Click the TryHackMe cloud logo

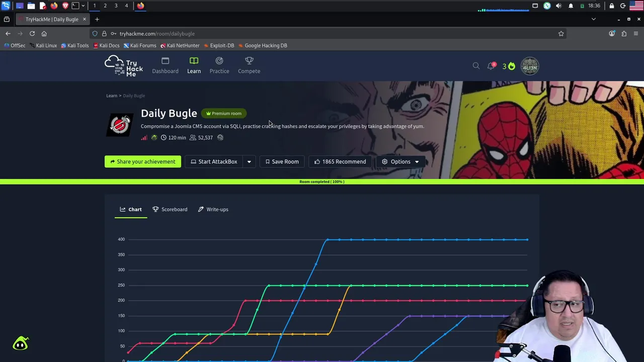coord(124,66)
